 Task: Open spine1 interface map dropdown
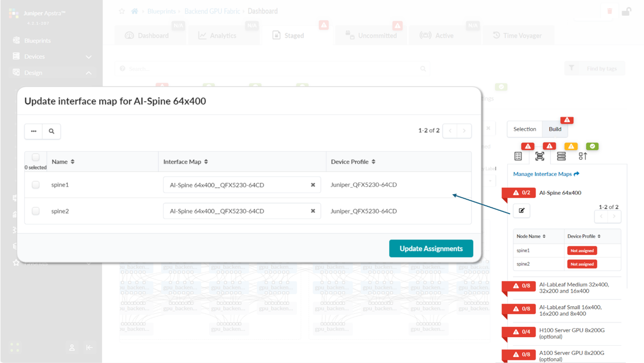click(x=242, y=185)
